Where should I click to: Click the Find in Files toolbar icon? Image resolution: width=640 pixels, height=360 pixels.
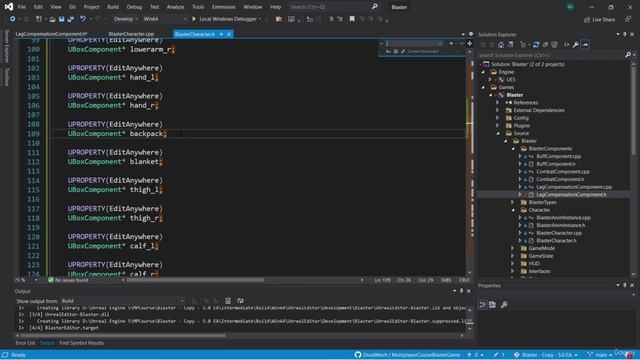point(279,19)
